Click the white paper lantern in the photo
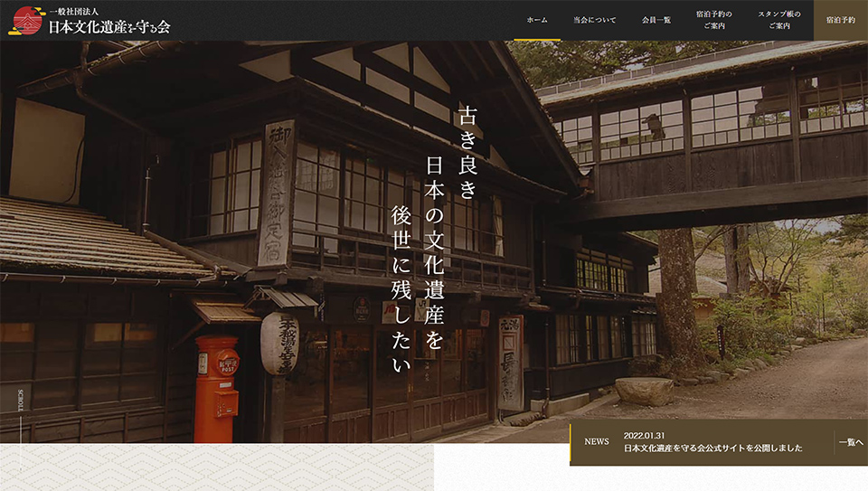Viewport: 868px width, 491px height. pyautogui.click(x=279, y=344)
